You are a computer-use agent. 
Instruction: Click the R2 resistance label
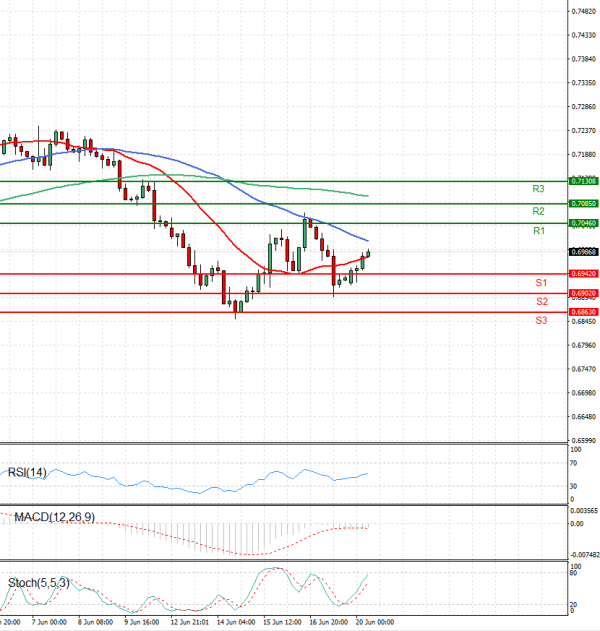point(538,211)
